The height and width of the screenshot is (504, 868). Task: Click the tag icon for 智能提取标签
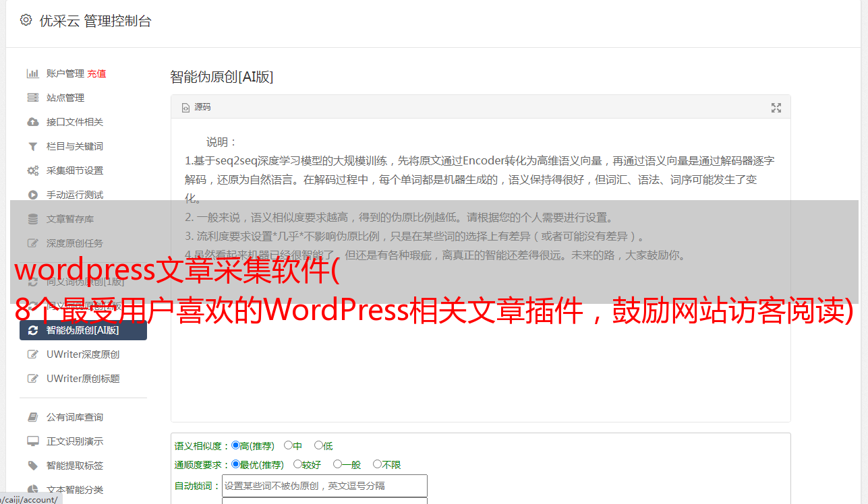point(32,466)
